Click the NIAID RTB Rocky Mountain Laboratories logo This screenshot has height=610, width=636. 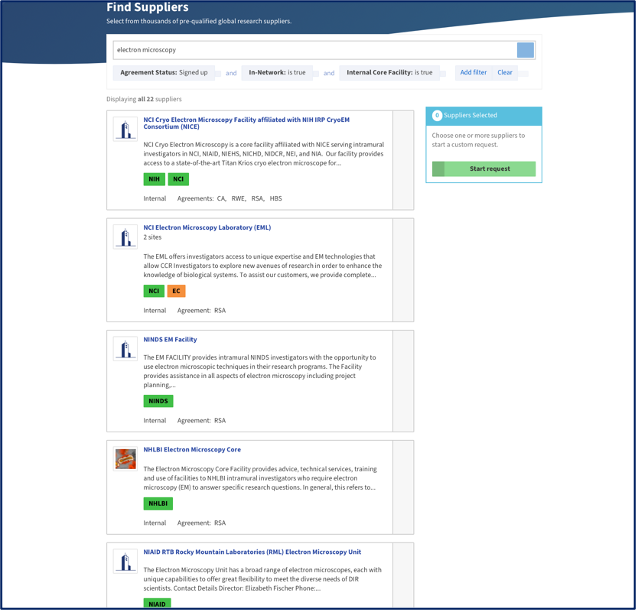[x=125, y=561]
